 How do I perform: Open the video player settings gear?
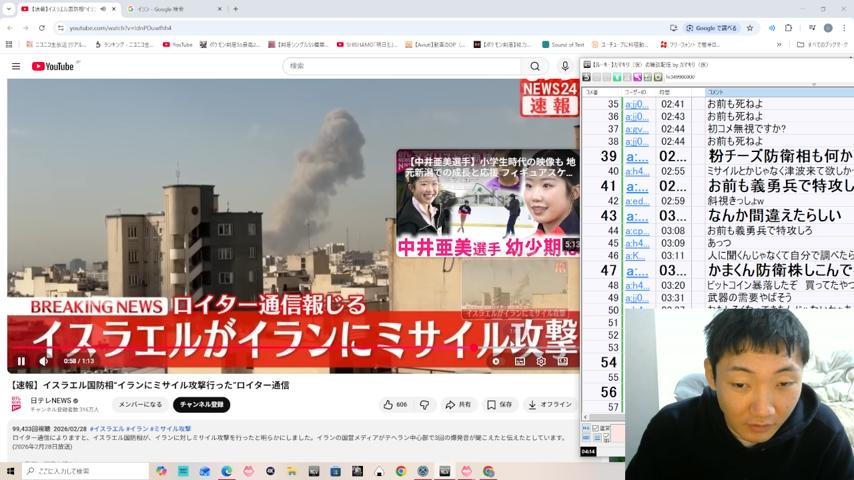[541, 361]
